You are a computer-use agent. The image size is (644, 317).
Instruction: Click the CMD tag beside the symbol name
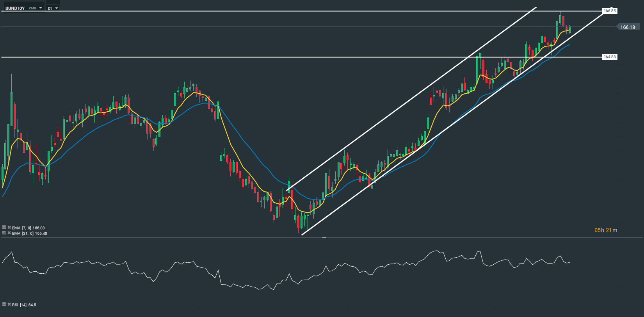pyautogui.click(x=32, y=8)
